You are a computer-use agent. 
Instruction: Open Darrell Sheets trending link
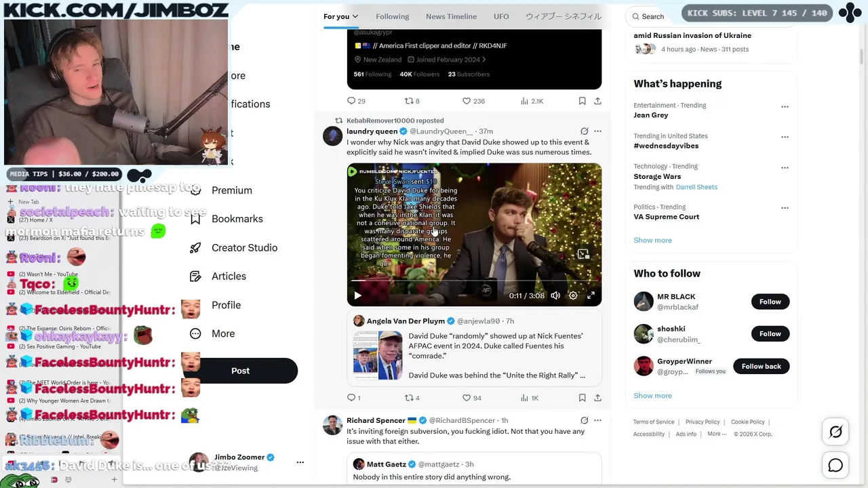click(696, 187)
